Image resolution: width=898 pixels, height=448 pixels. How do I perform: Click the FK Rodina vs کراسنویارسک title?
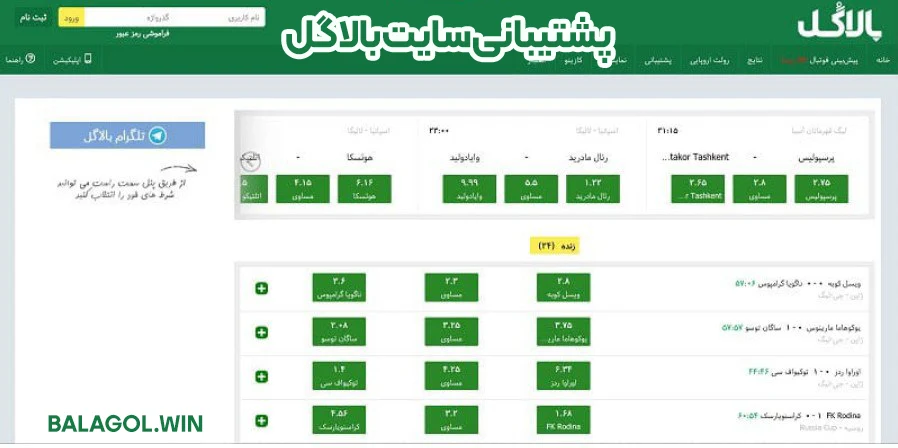point(811,415)
